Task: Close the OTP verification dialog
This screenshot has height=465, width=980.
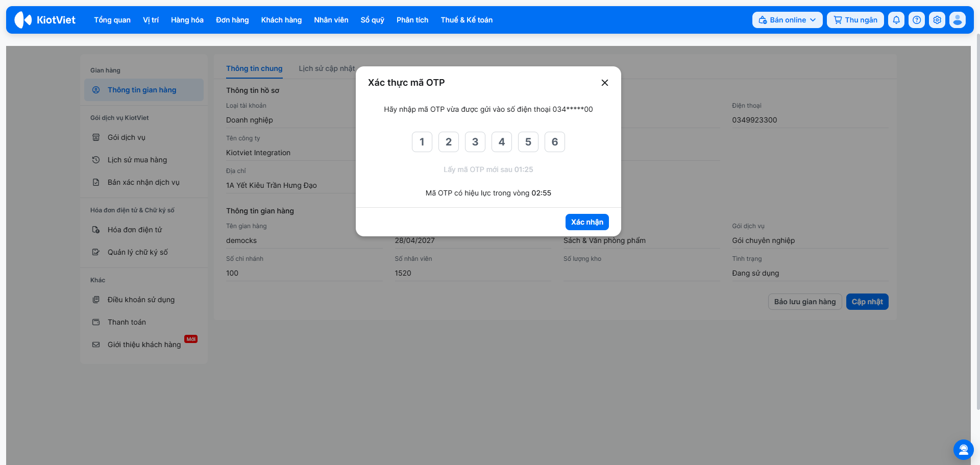Action: pos(605,83)
